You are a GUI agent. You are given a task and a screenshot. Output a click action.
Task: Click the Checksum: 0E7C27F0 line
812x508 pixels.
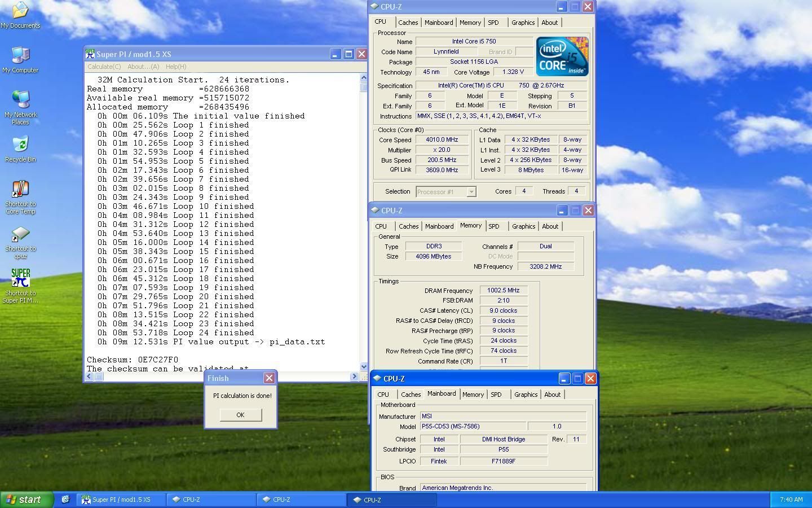click(133, 360)
